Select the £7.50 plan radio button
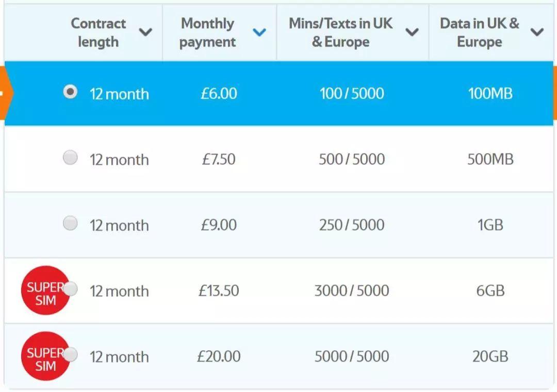 (70, 158)
